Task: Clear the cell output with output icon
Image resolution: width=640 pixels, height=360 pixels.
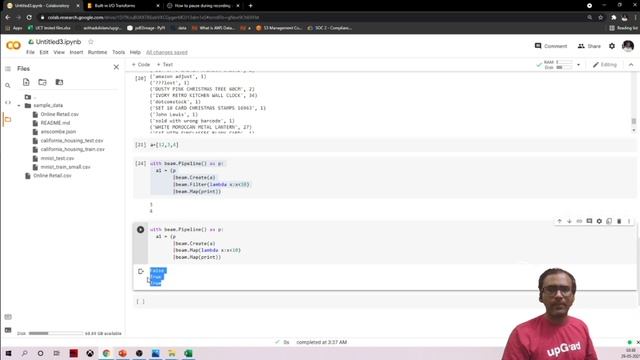Action: (141, 271)
